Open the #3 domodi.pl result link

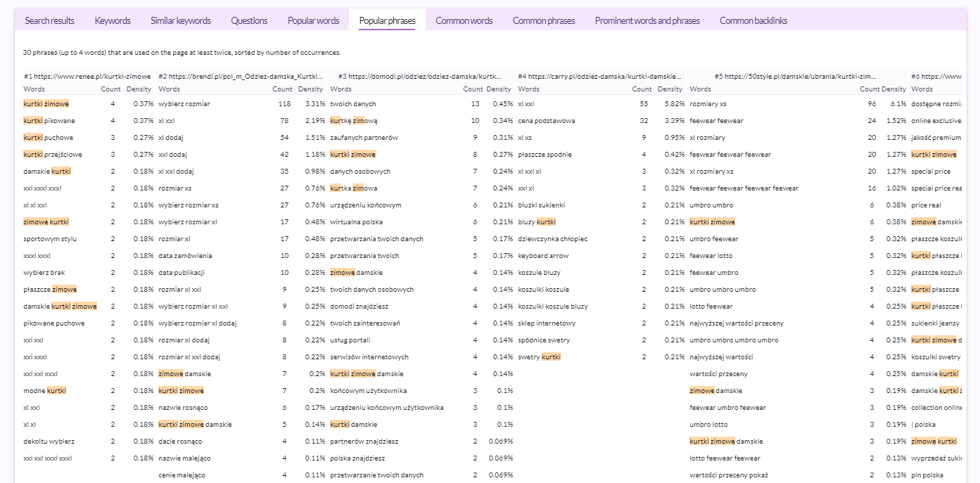click(421, 76)
